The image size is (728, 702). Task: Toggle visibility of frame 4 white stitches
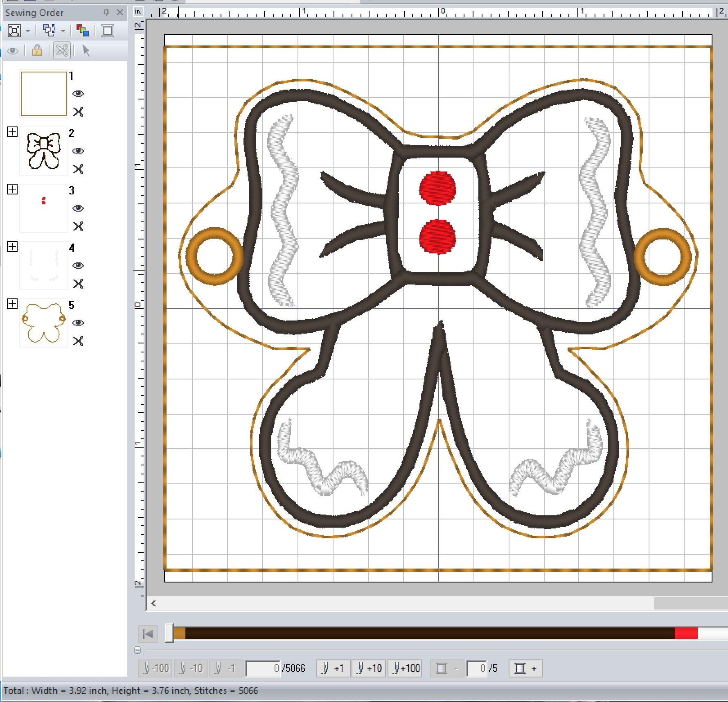pos(78,266)
